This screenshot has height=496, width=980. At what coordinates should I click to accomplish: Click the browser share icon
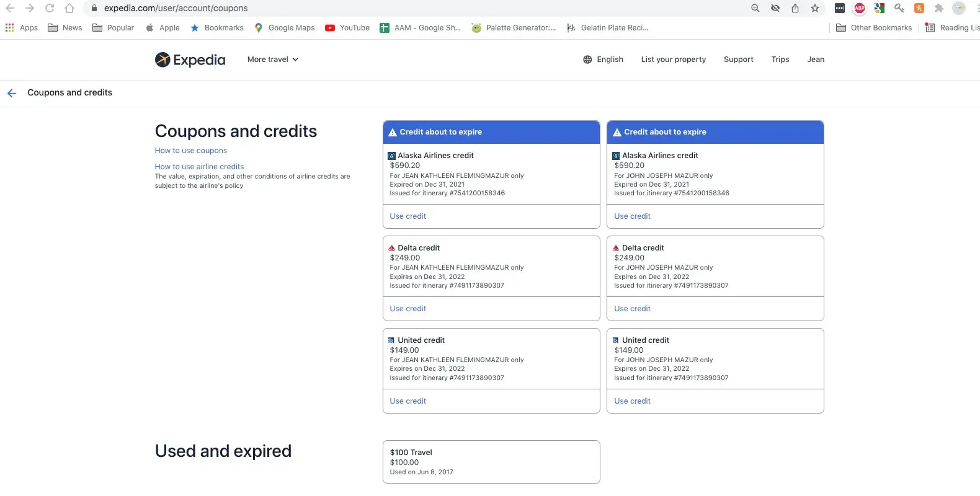pos(795,8)
